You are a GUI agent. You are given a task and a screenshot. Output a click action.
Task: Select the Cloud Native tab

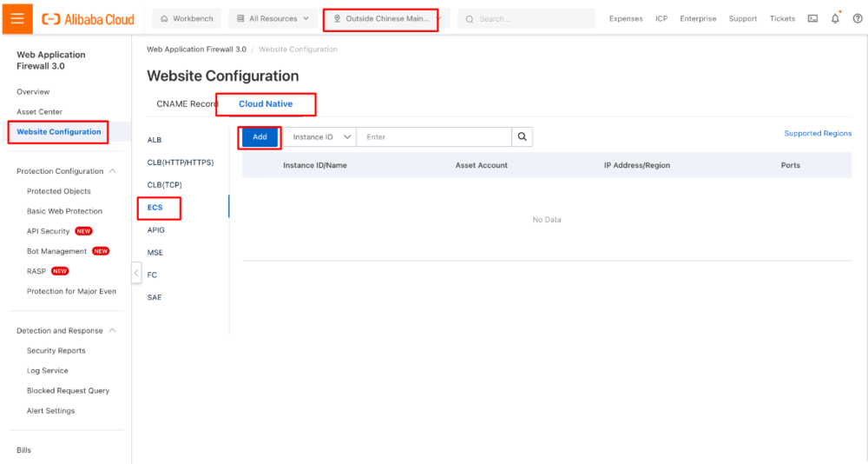[266, 103]
